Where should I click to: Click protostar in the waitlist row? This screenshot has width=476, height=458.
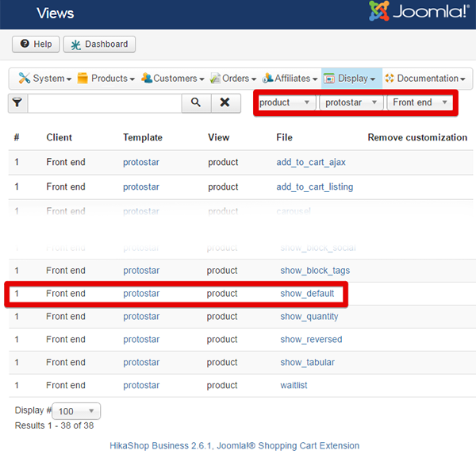[141, 386]
